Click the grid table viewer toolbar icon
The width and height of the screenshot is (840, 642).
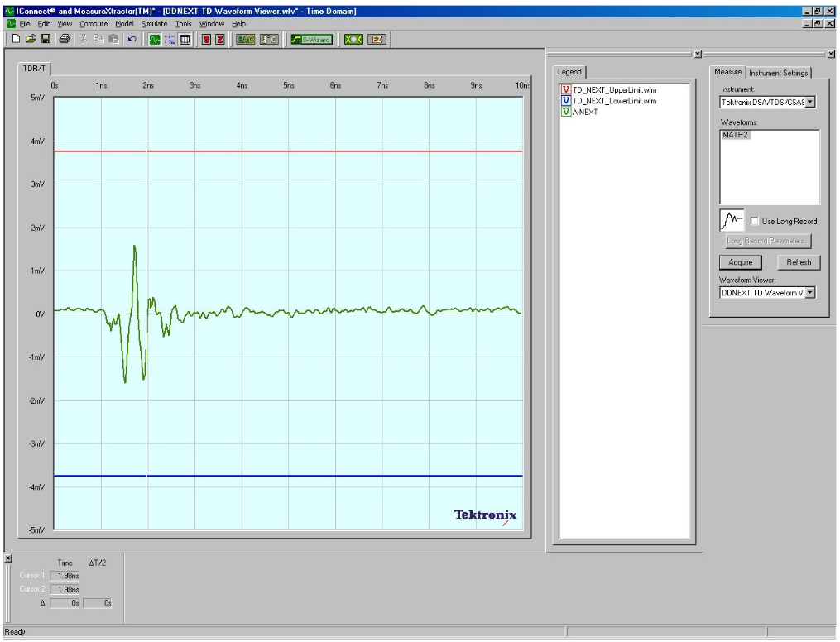click(x=185, y=39)
